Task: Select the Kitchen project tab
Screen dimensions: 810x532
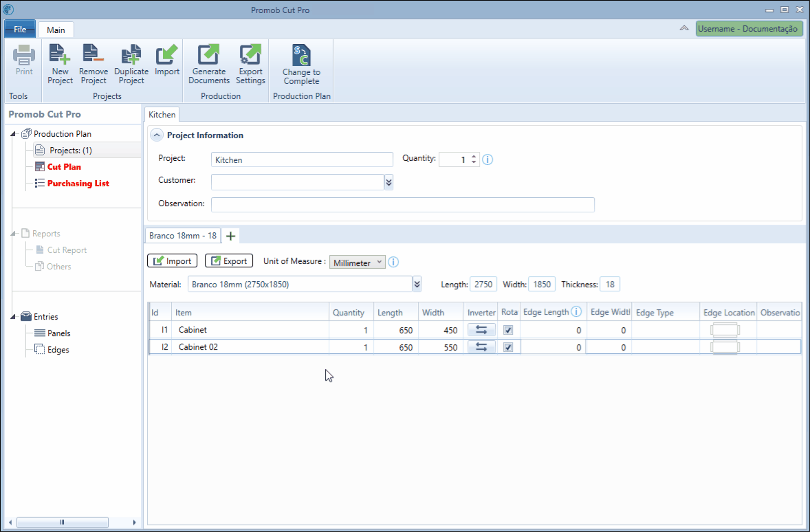Action: click(x=162, y=115)
